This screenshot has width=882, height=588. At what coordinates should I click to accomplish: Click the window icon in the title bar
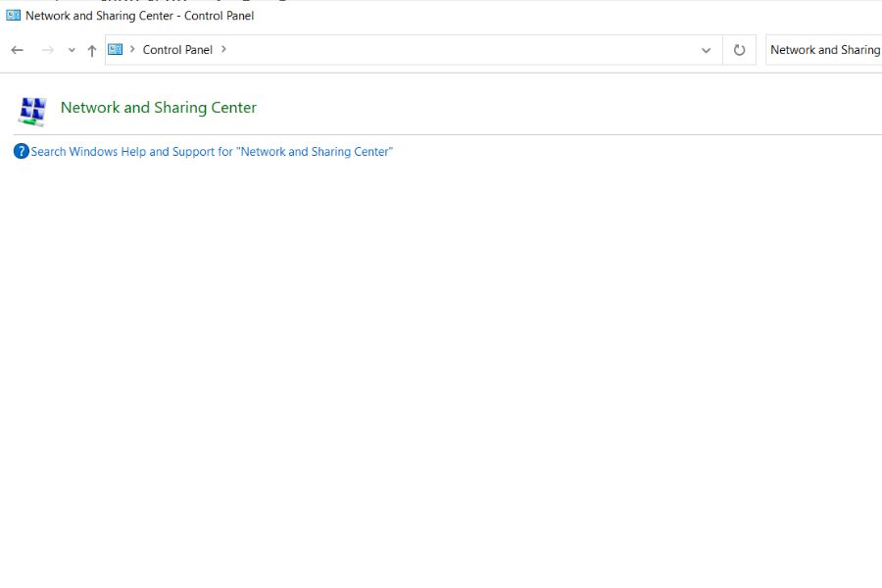click(x=13, y=15)
